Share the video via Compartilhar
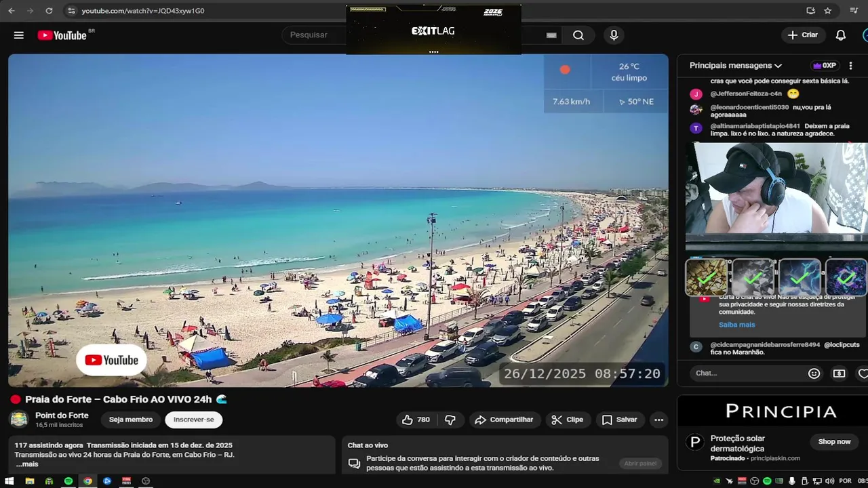The width and height of the screenshot is (868, 488). [503, 420]
